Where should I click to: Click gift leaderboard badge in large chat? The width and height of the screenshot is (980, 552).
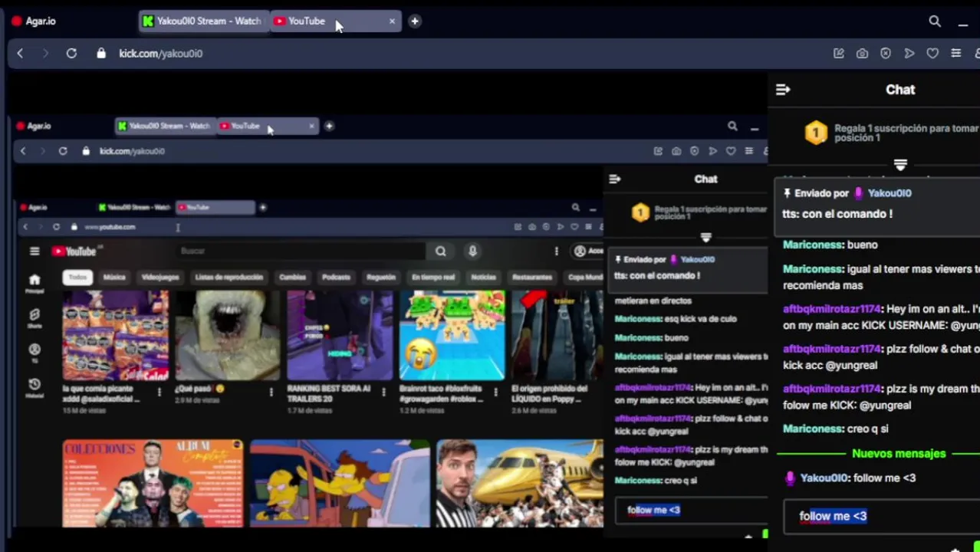[x=816, y=133]
